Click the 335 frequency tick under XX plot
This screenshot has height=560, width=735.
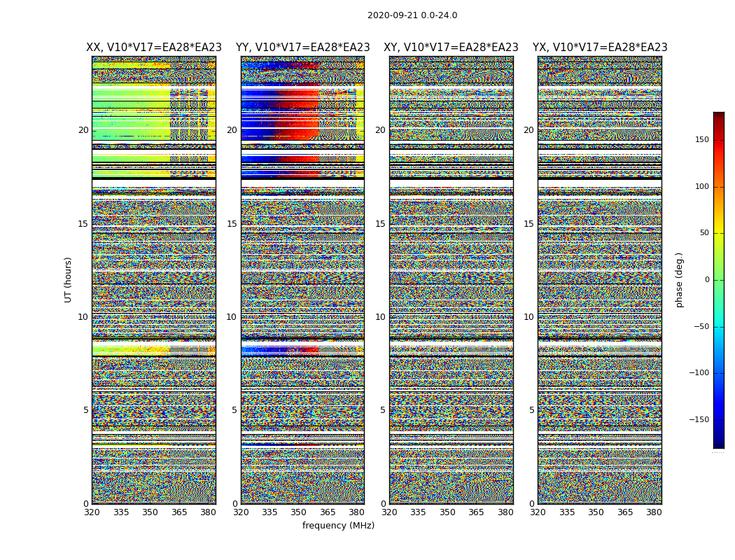[121, 512]
